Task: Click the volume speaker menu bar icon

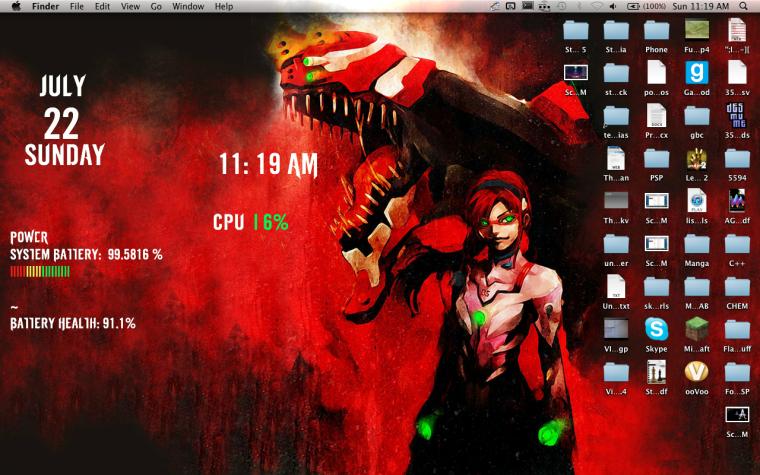Action: pyautogui.click(x=613, y=6)
